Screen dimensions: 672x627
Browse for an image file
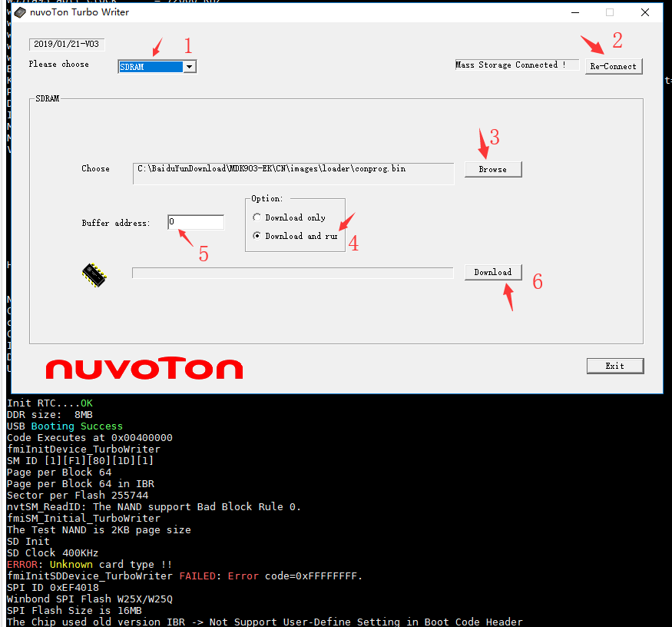[493, 169]
